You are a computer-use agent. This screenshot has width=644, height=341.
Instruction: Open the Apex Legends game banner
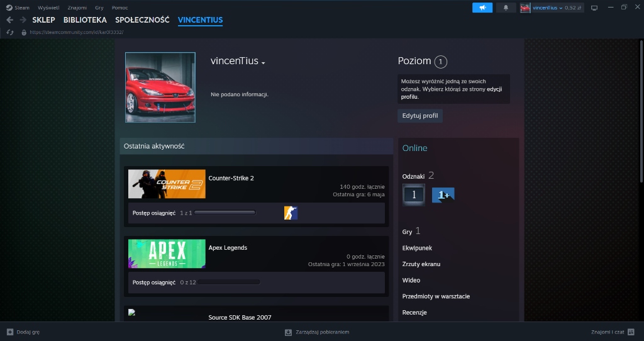(167, 254)
